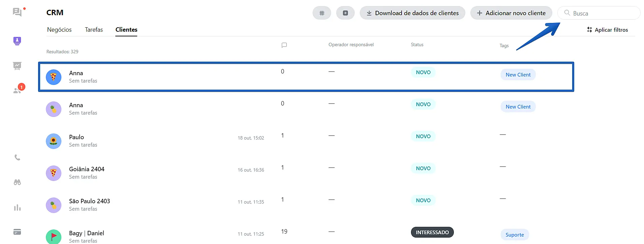Open team members icon with notification badge
644x244 pixels.
(x=17, y=90)
